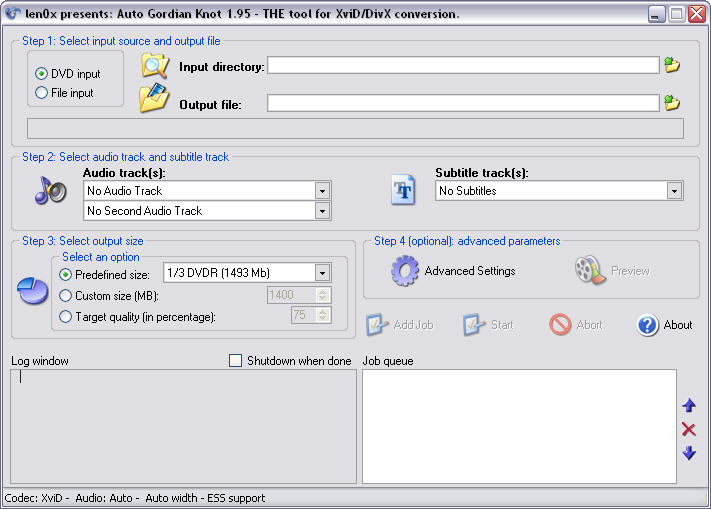Click the blue About question mark icon
The width and height of the screenshot is (711, 509).
tap(648, 325)
